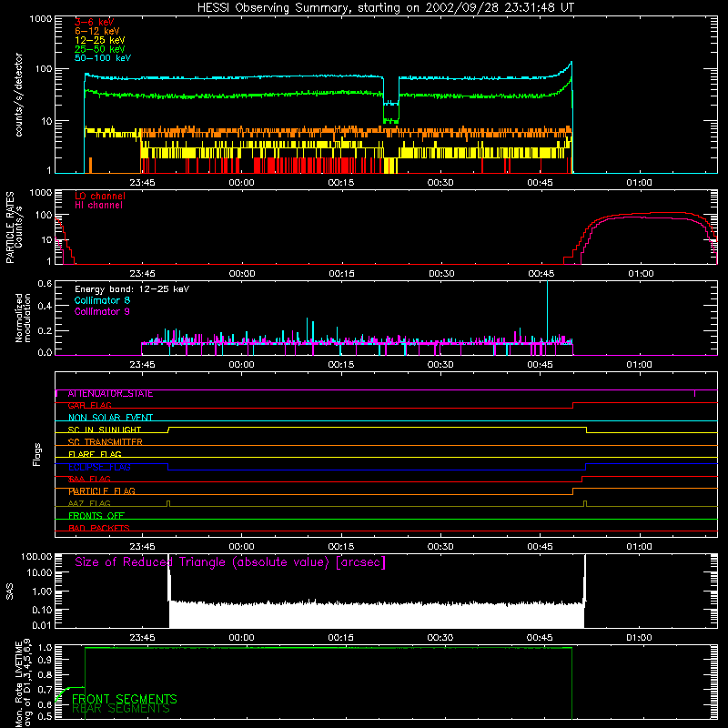Screen dimensions: 728x728
Task: Click the FRONT SEGMENTS legend label
Action: coord(125,699)
